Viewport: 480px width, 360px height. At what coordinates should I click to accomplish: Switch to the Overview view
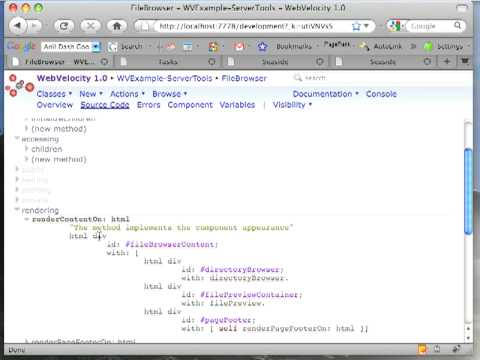(x=55, y=105)
